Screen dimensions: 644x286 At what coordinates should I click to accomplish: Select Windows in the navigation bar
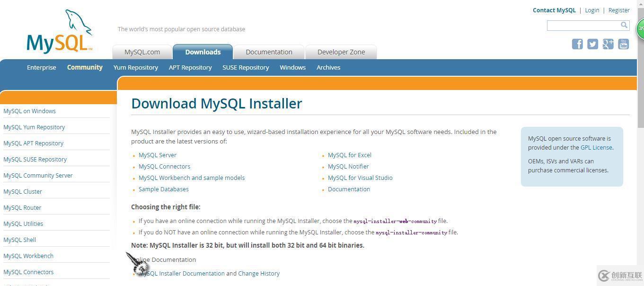click(292, 67)
